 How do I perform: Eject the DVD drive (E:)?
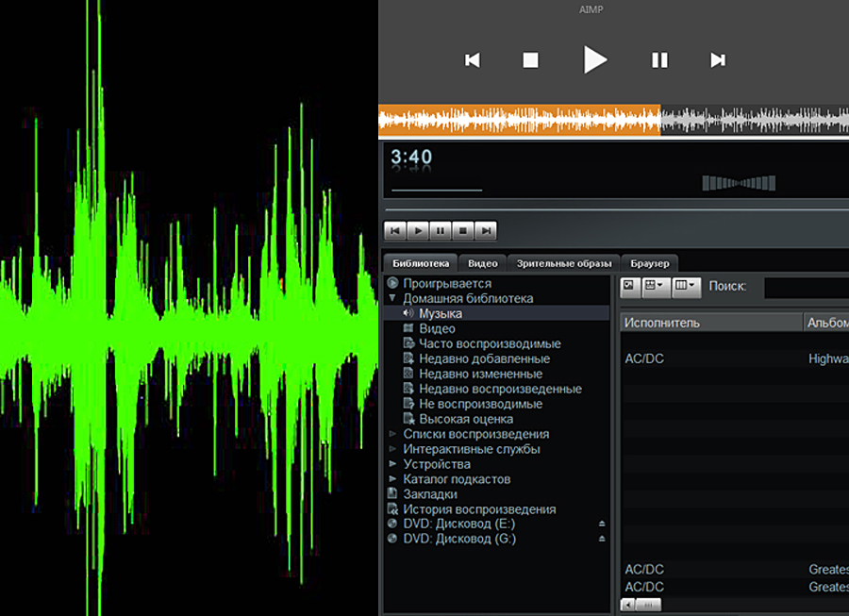[x=602, y=524]
